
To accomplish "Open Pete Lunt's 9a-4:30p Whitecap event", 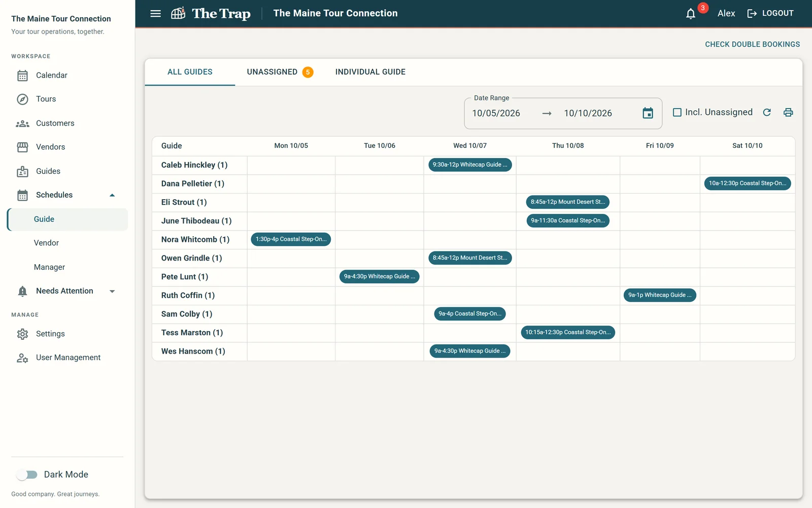I will [x=380, y=276].
